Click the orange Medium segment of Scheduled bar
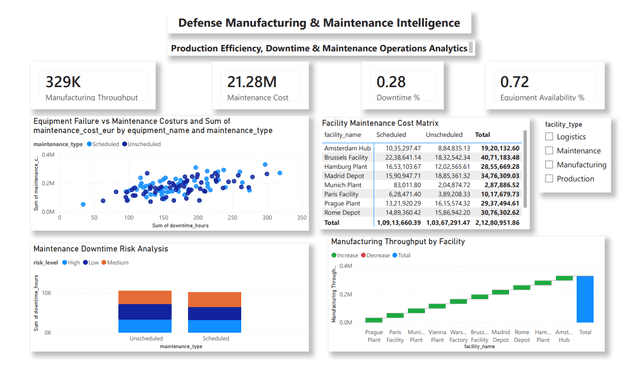 [214, 299]
